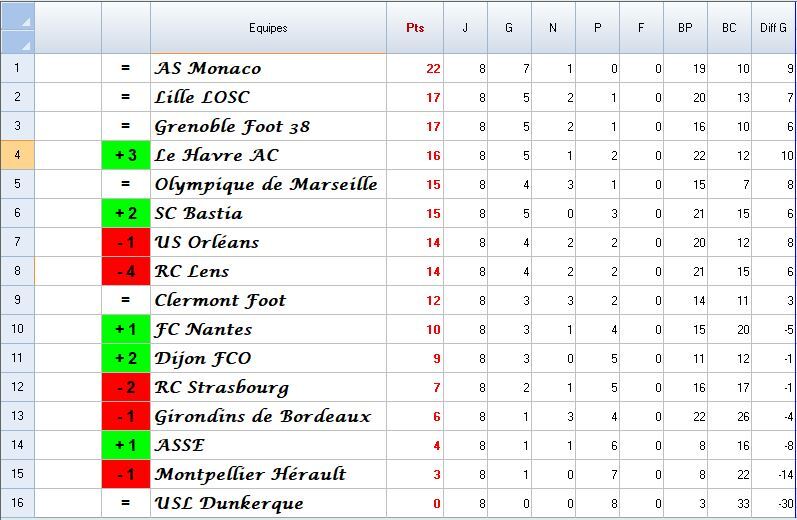797x520 pixels.
Task: Click the green +3 indicator for Le Havre AC
Action: click(x=126, y=155)
